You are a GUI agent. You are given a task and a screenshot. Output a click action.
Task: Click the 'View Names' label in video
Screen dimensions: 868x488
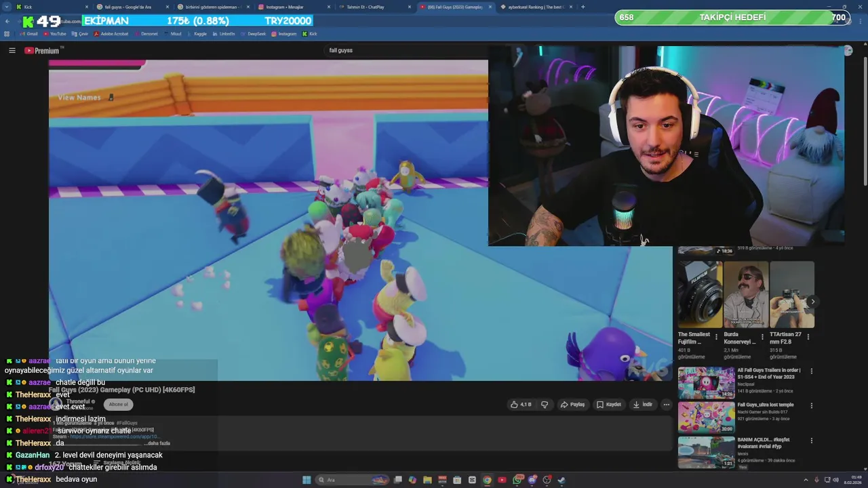(79, 98)
